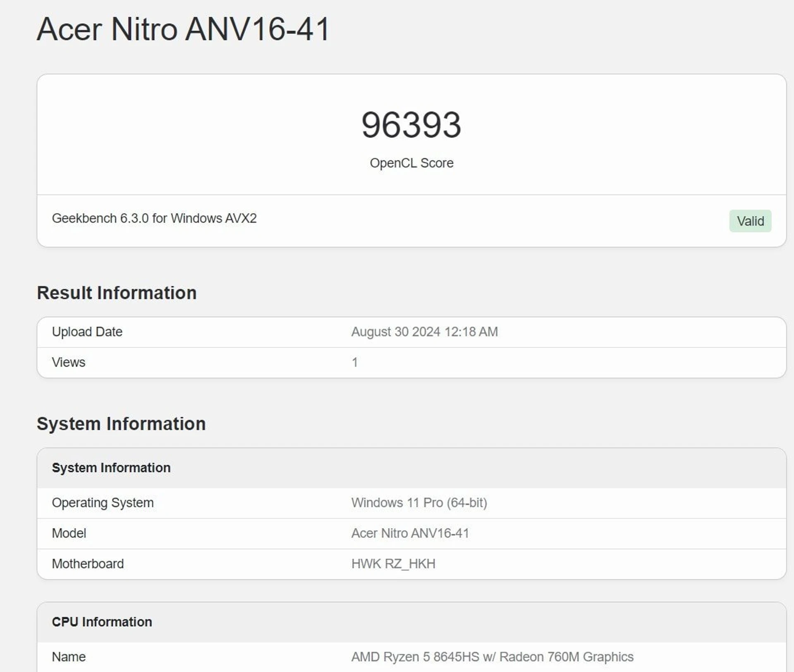Image resolution: width=794 pixels, height=672 pixels.
Task: Click the green Valid badge
Action: [750, 221]
